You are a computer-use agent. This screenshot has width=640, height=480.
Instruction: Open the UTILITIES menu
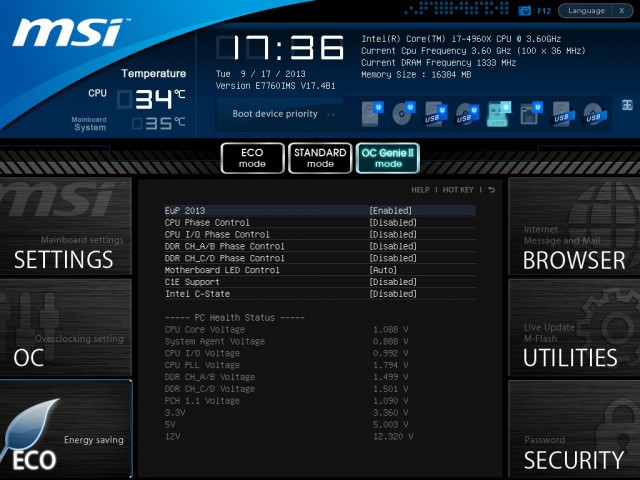[x=574, y=327]
